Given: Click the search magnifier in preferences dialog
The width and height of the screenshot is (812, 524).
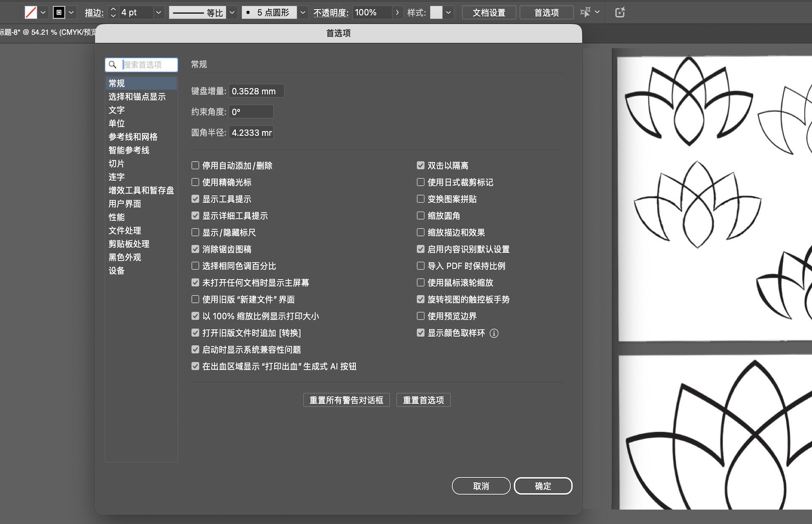Looking at the screenshot, I should coord(112,65).
